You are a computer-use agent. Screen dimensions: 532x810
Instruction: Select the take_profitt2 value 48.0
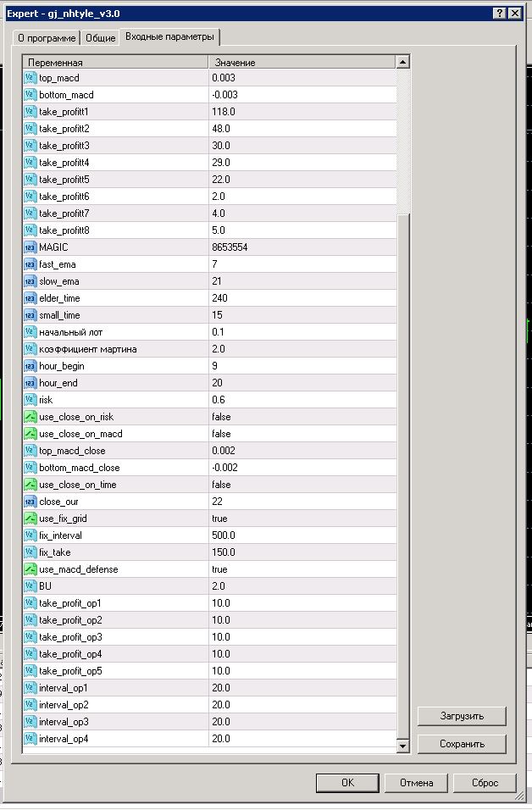[x=221, y=129]
